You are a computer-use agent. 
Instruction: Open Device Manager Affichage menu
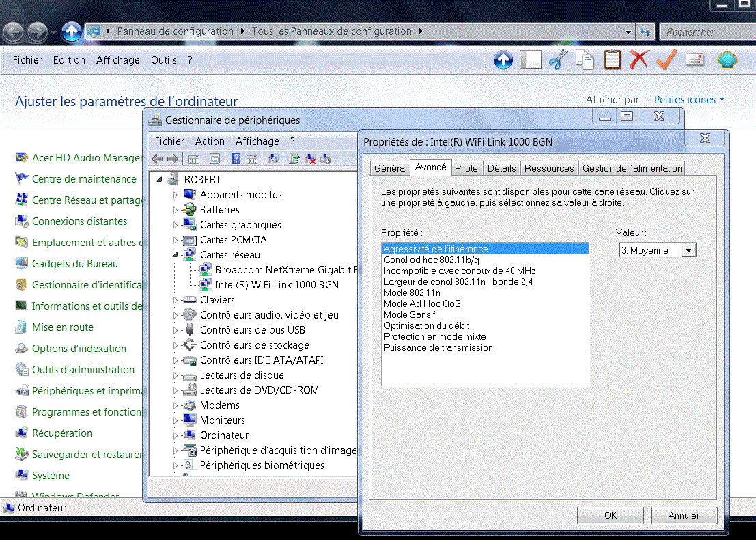257,141
